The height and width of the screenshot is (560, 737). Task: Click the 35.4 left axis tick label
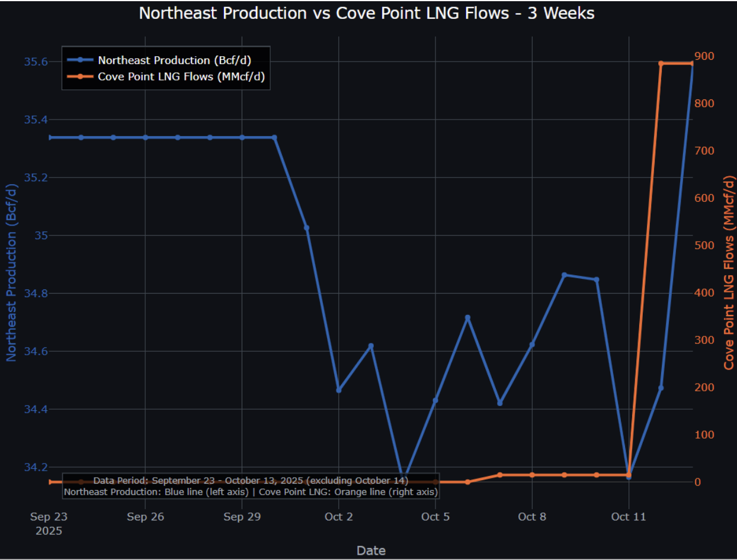(x=35, y=120)
